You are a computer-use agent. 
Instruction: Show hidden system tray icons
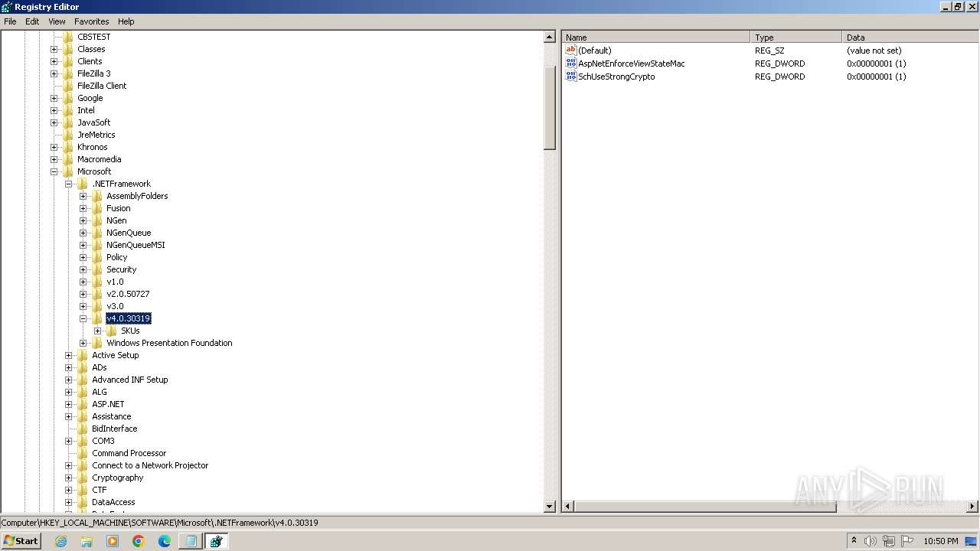click(854, 541)
